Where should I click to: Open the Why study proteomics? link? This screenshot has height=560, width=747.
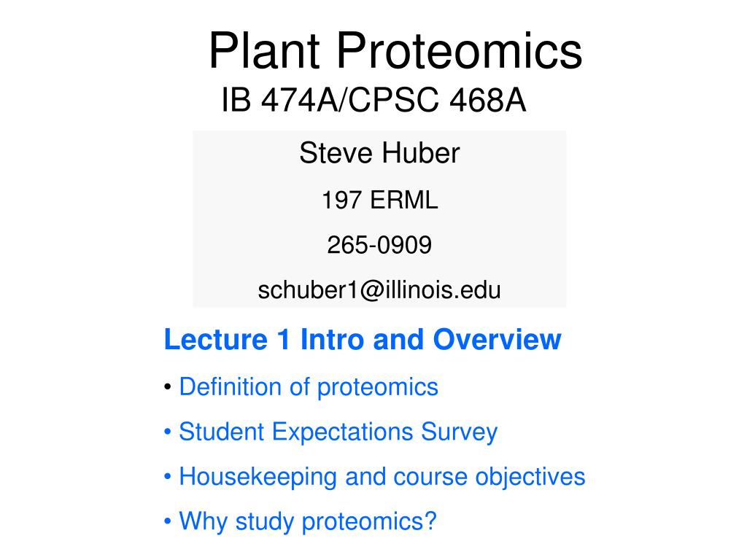308,521
